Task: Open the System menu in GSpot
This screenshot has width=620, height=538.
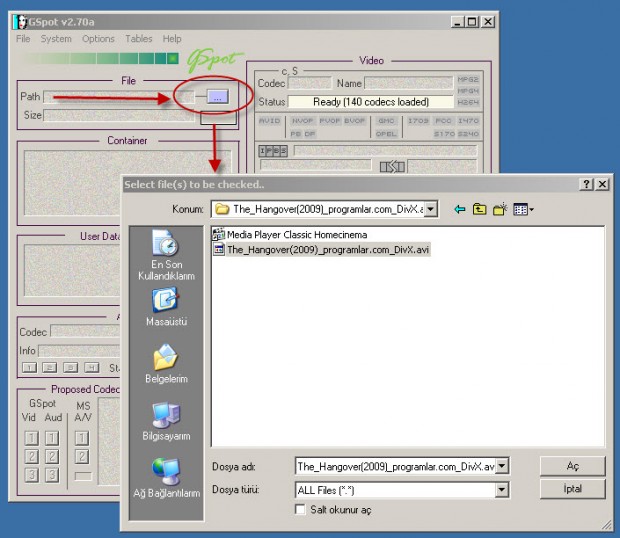Action: [x=56, y=39]
